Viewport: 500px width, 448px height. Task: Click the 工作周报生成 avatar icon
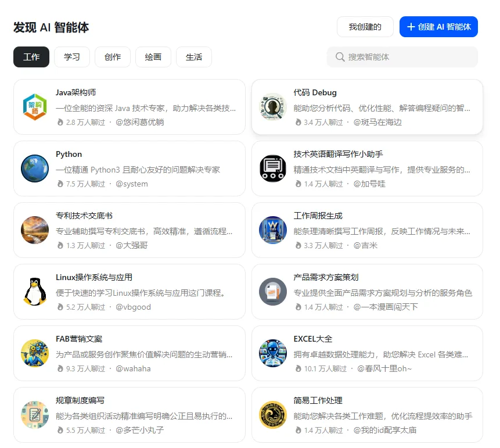point(272,230)
